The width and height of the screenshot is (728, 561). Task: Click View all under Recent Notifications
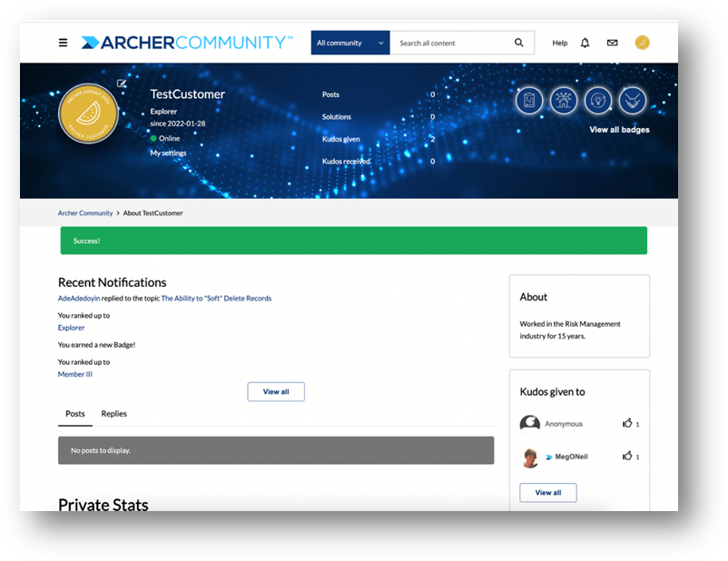276,392
